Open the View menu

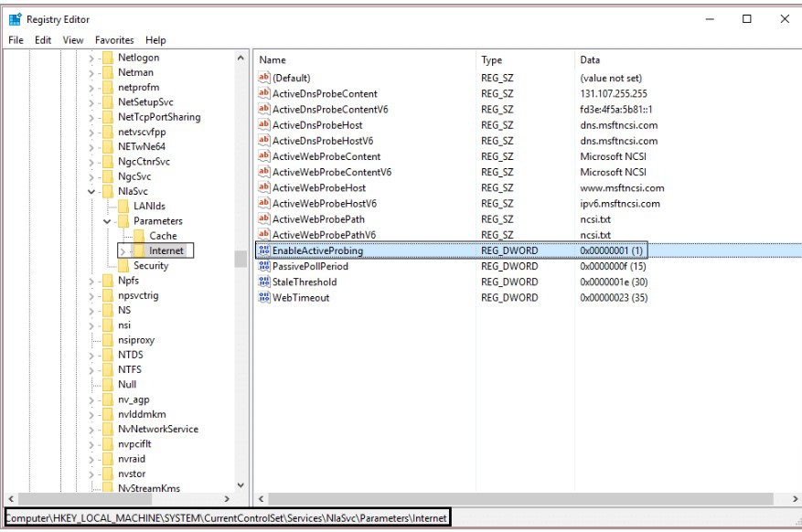(x=73, y=40)
